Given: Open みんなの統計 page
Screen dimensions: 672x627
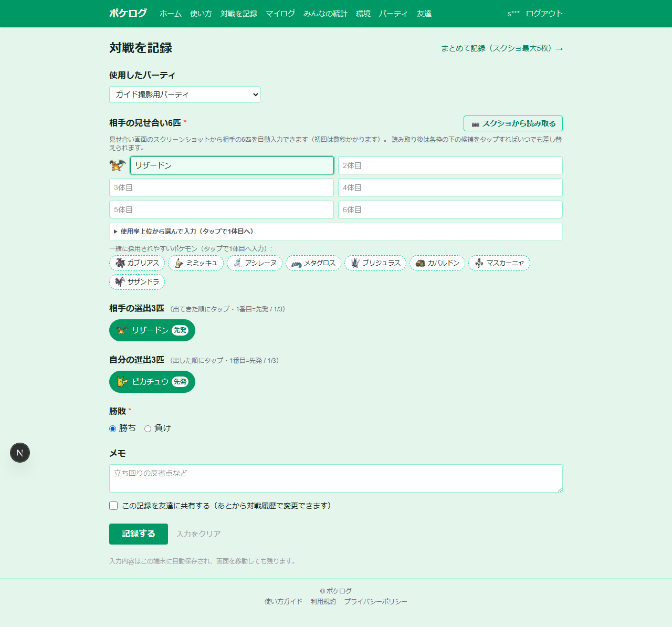Looking at the screenshot, I should [325, 14].
